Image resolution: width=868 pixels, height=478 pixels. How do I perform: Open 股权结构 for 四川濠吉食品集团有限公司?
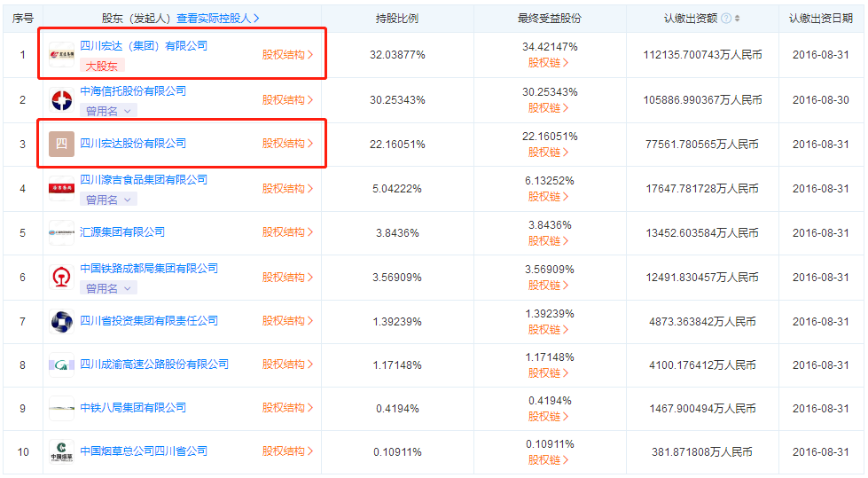pyautogui.click(x=288, y=188)
